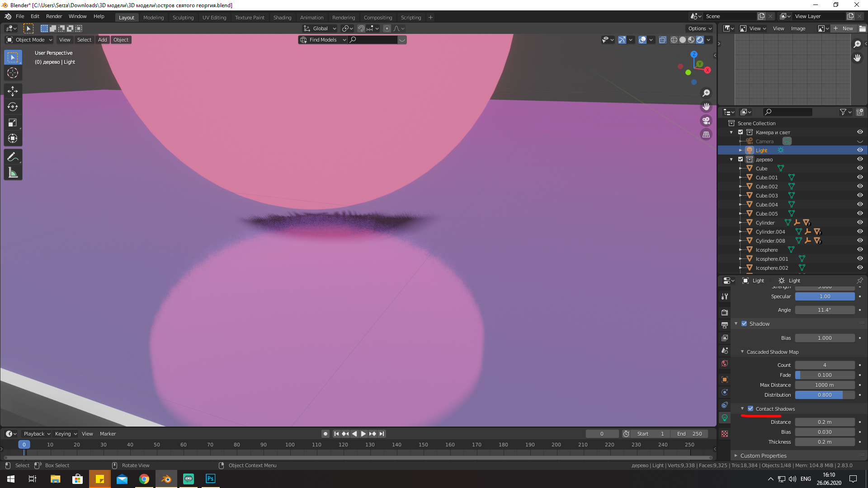Hide the 'дерево' collection visibility eye

[x=860, y=159]
